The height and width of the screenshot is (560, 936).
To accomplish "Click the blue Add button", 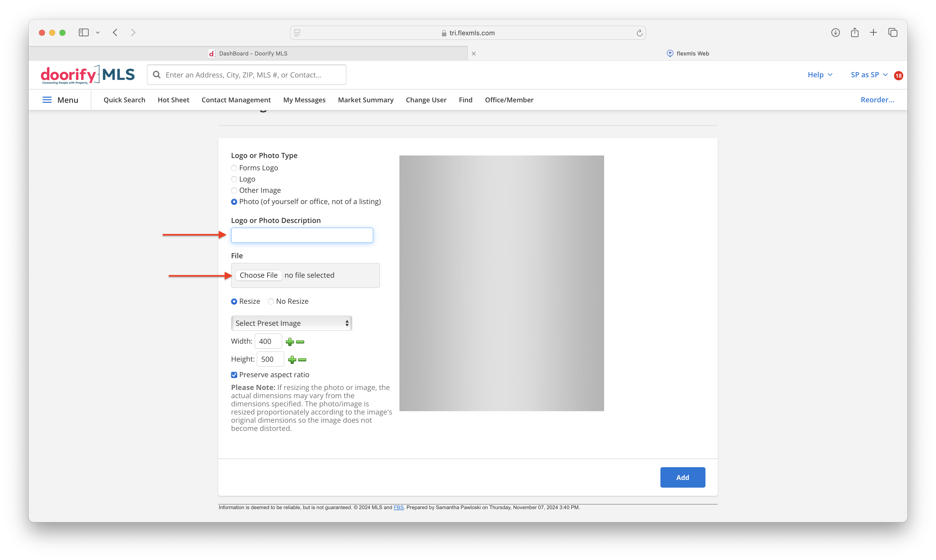I will pyautogui.click(x=682, y=477).
